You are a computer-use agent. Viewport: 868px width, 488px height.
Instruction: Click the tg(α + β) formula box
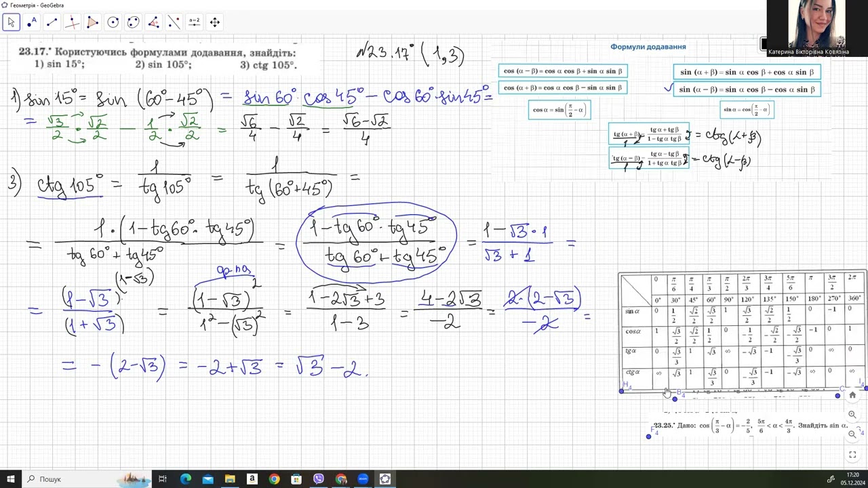pyautogui.click(x=648, y=134)
